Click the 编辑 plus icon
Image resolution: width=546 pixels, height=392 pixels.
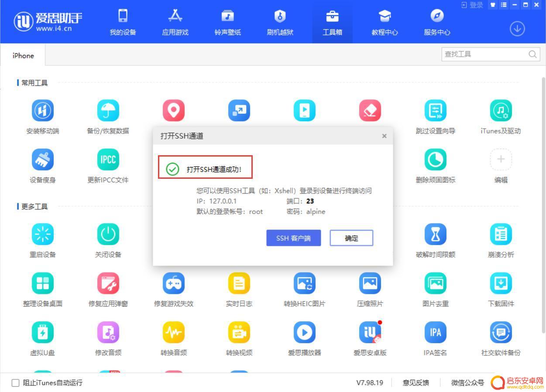tap(501, 160)
